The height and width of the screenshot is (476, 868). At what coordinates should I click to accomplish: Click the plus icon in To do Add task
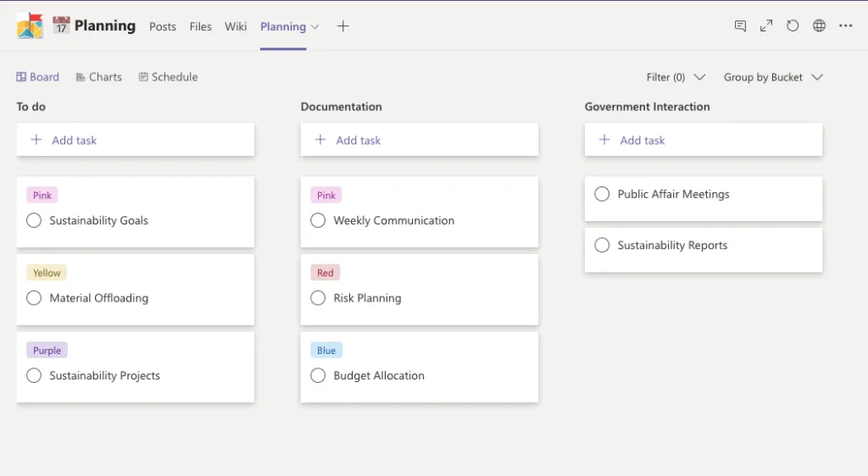coord(36,140)
